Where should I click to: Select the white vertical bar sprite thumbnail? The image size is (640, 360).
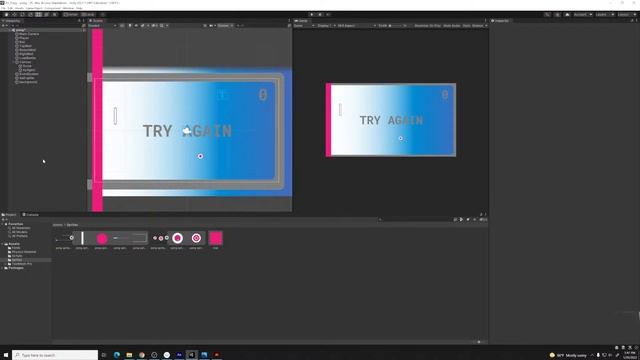pos(82,238)
